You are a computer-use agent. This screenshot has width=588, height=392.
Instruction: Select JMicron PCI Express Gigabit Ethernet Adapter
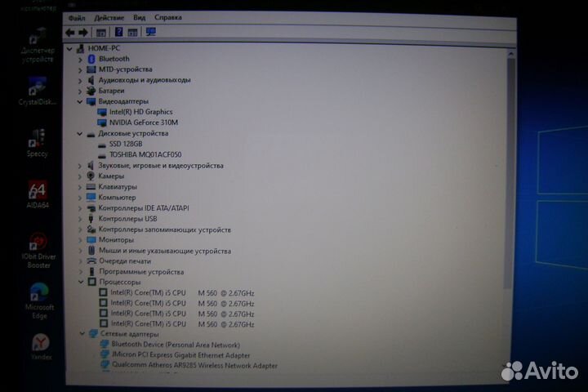[x=180, y=355]
